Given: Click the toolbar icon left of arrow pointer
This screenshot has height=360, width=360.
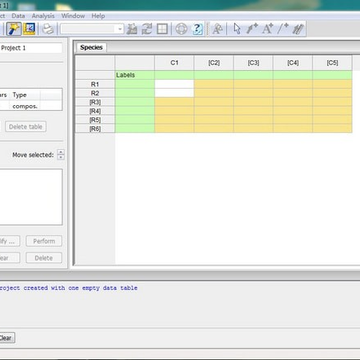Looking at the screenshot, I should point(217,29).
